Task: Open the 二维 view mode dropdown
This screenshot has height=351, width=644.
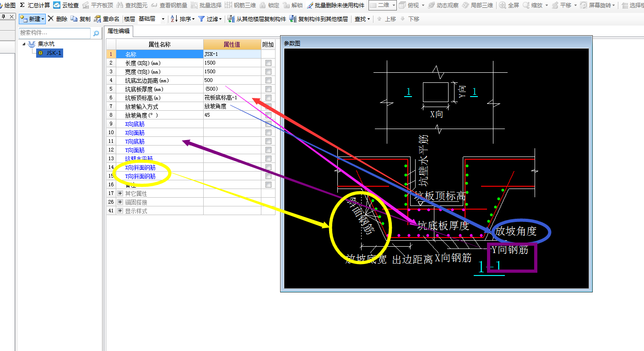Action: pyautogui.click(x=383, y=5)
